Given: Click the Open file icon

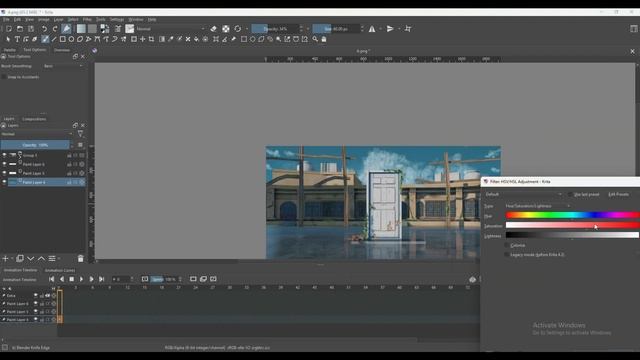Looking at the screenshot, I should click(20, 29).
